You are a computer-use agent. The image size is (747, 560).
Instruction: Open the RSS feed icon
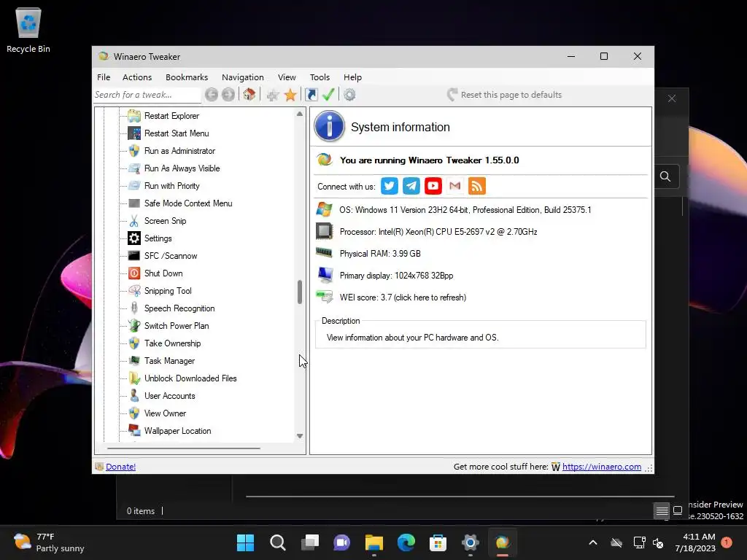477,186
